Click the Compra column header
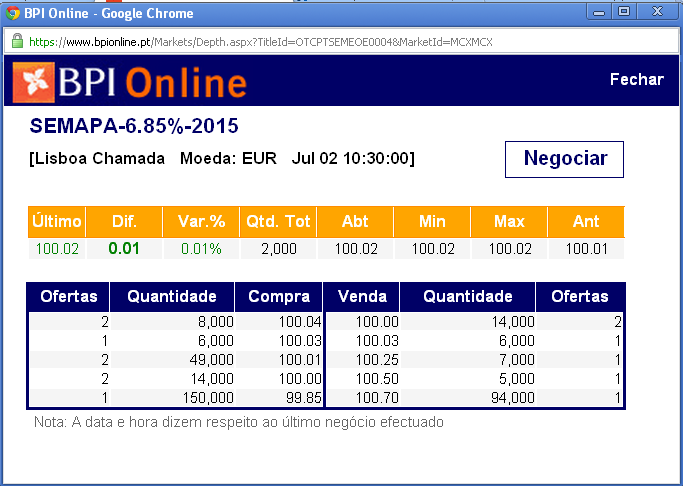The height and width of the screenshot is (486, 683). coord(279,297)
